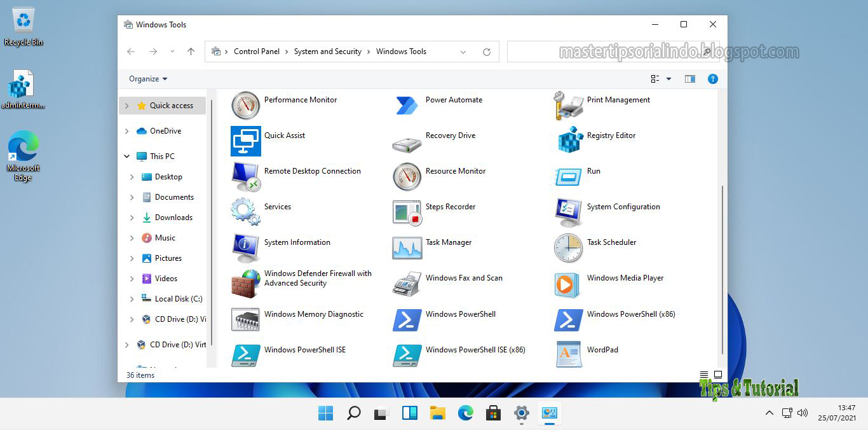Open Settings from the taskbar

coord(521,413)
